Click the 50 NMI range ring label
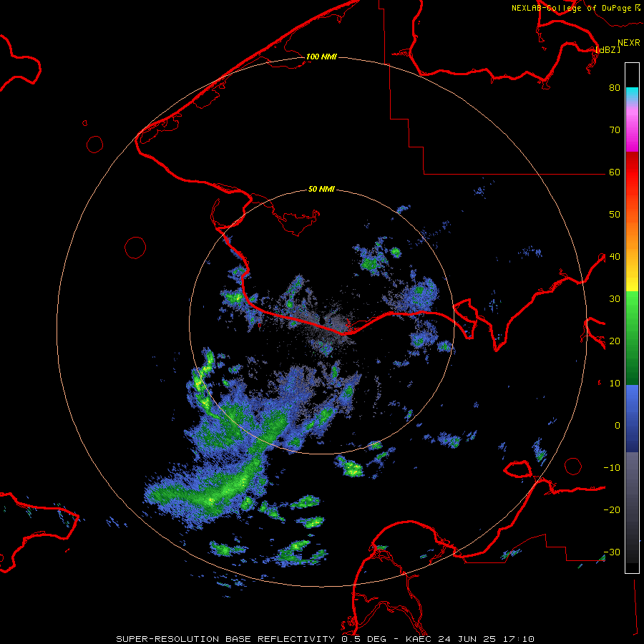 321,190
